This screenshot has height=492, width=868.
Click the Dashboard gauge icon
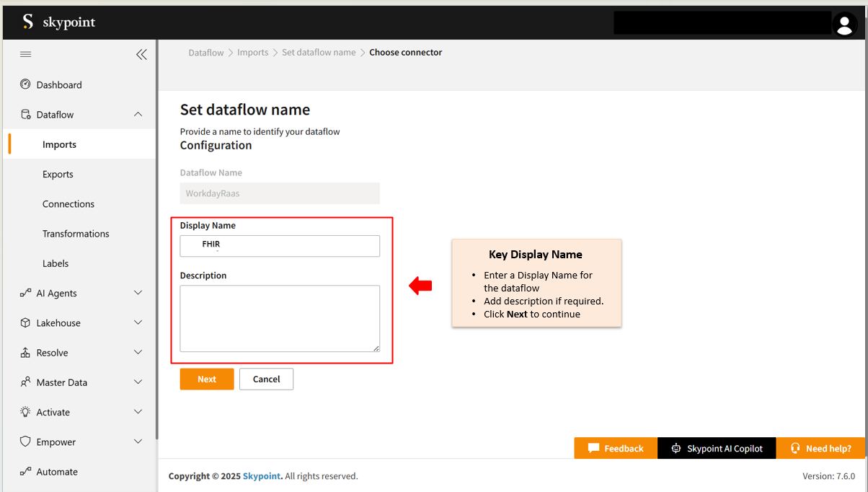(26, 84)
